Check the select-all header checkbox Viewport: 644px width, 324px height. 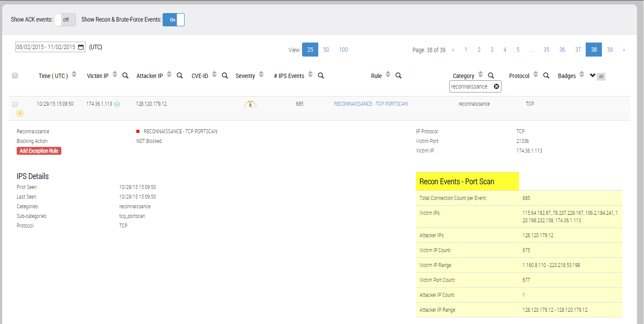point(15,75)
